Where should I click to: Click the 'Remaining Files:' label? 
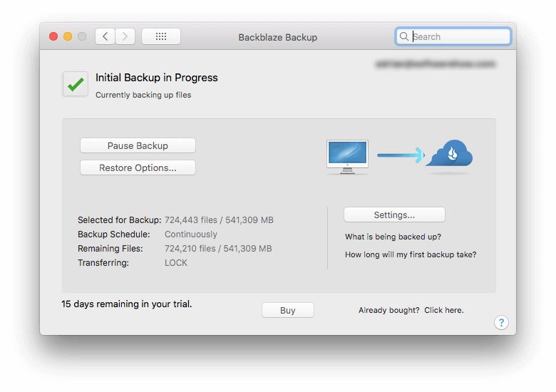point(110,249)
